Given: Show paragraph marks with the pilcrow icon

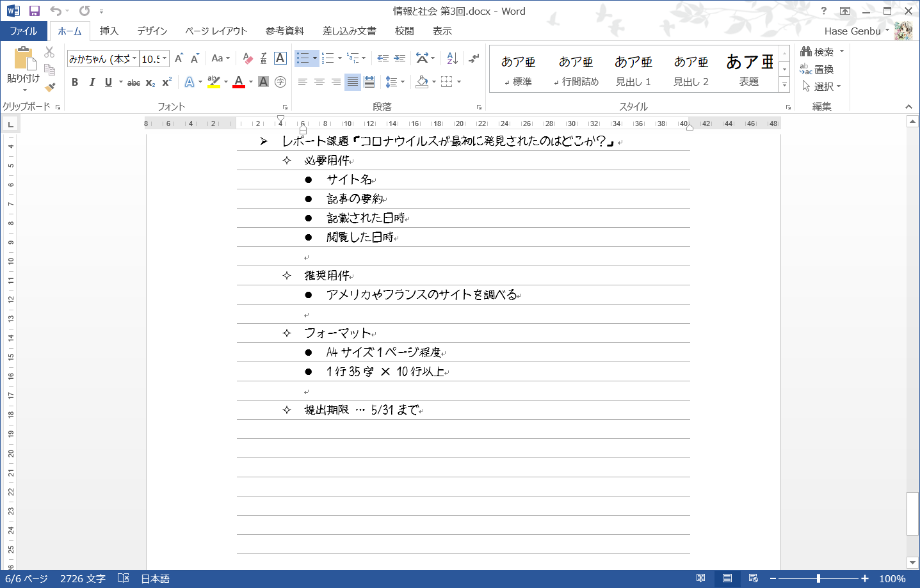Looking at the screenshot, I should coord(474,58).
